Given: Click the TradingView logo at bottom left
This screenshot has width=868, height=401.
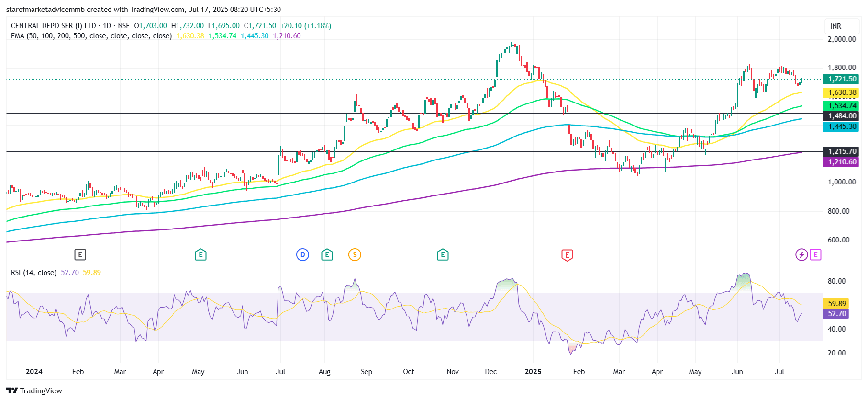Looking at the screenshot, I should tap(34, 390).
